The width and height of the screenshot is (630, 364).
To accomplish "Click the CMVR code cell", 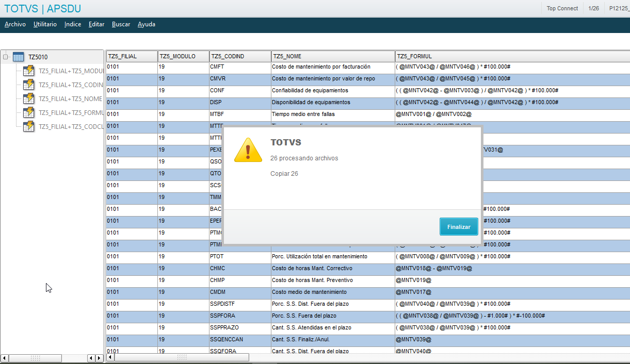I will pos(240,79).
